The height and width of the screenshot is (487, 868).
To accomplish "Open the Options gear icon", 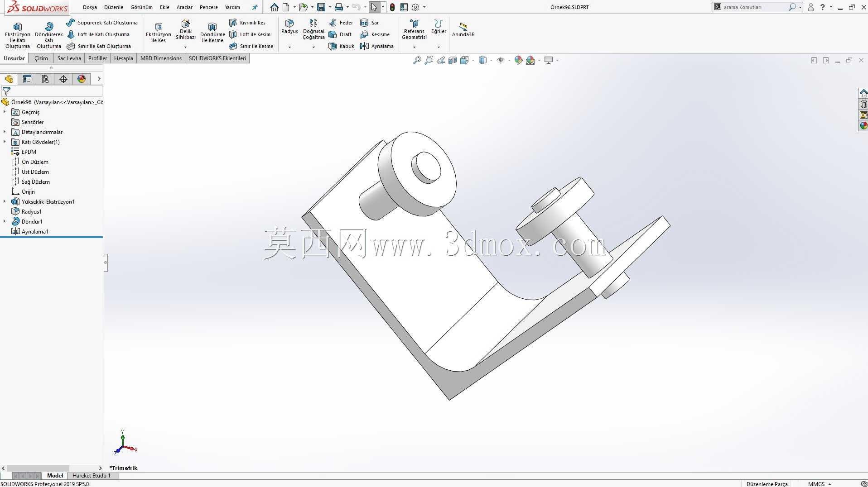I will tap(415, 7).
